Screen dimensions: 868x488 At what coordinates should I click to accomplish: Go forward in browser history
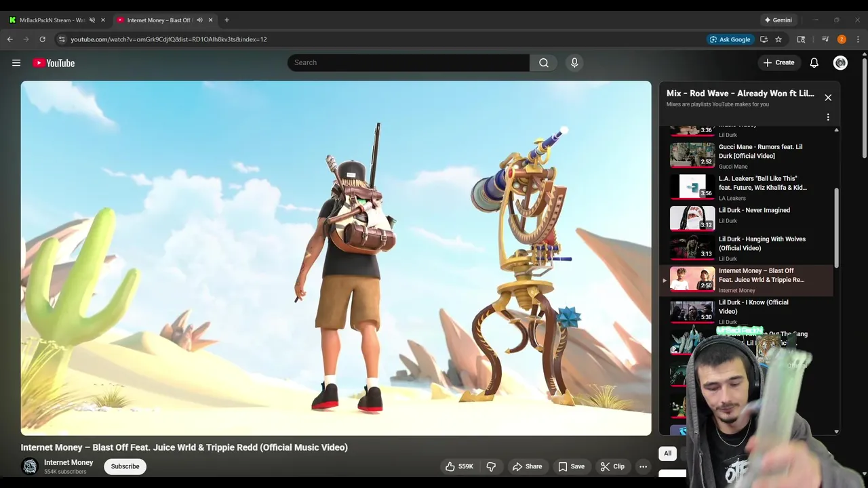[26, 39]
